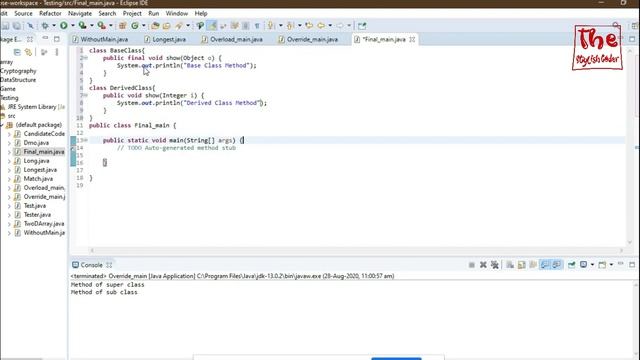Click Clear Console icon
This screenshot has width=640, height=360.
pyautogui.click(x=510, y=265)
